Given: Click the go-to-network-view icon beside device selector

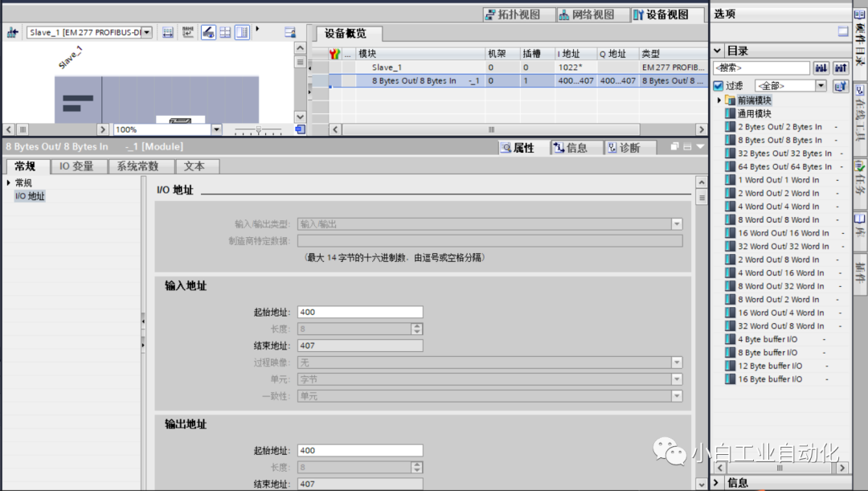Looking at the screenshot, I should coord(12,33).
